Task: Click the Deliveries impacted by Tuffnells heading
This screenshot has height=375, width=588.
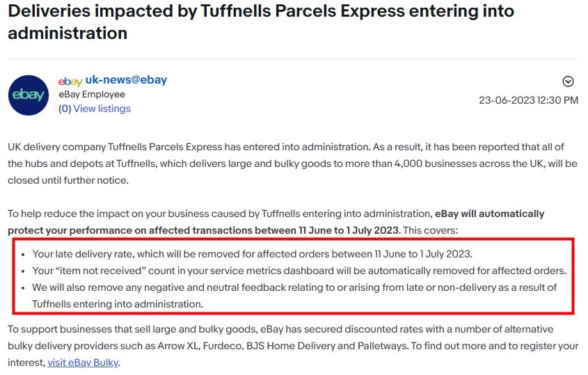Action: (x=261, y=22)
